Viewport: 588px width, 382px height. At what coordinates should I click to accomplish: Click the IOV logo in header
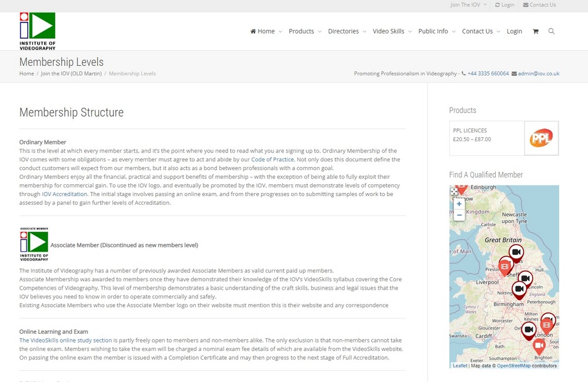(38, 31)
